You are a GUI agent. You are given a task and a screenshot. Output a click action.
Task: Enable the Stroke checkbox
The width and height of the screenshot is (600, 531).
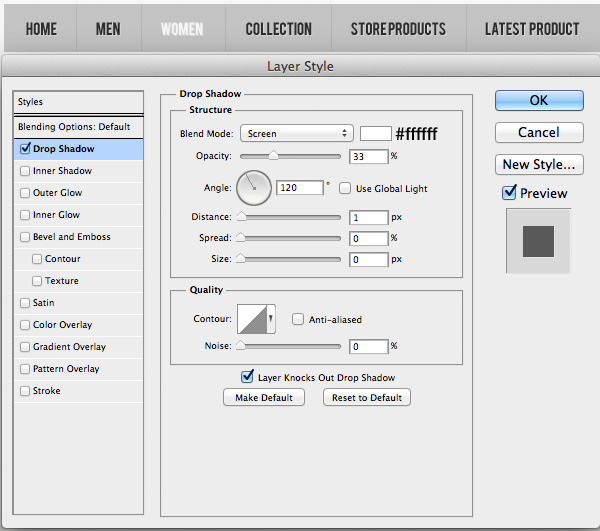25,391
